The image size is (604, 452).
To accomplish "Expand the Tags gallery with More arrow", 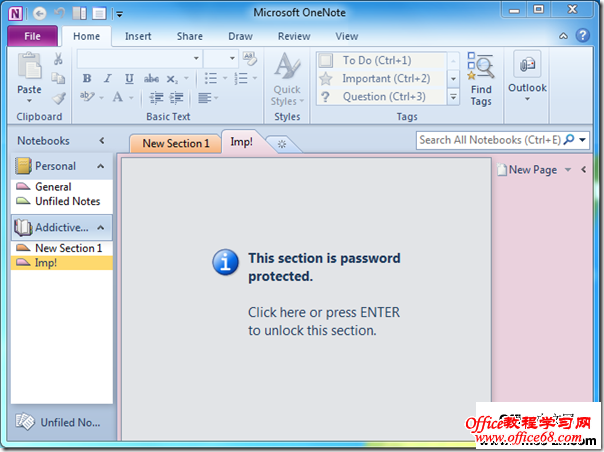I will tap(453, 97).
